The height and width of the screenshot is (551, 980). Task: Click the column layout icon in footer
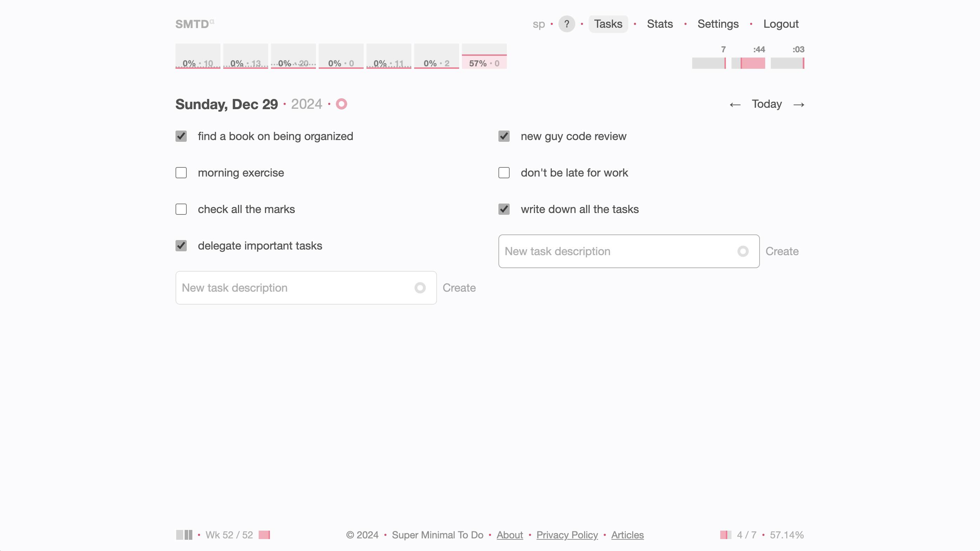point(184,535)
